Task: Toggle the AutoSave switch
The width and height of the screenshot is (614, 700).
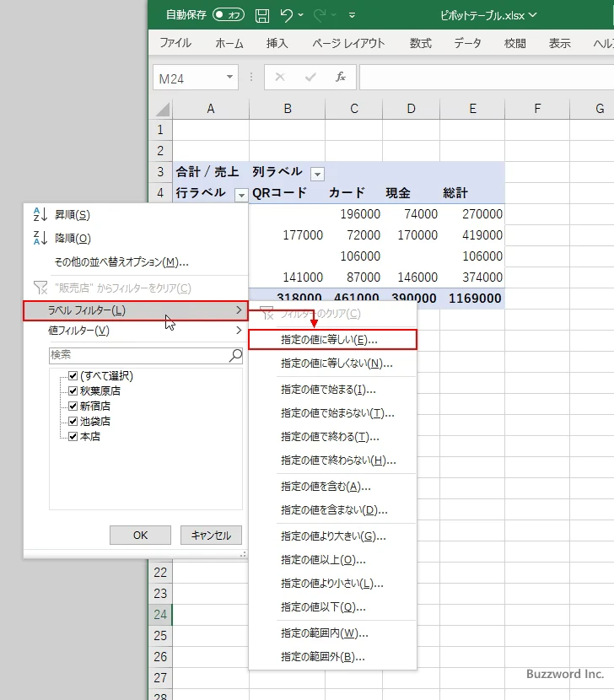Action: pyautogui.click(x=229, y=14)
